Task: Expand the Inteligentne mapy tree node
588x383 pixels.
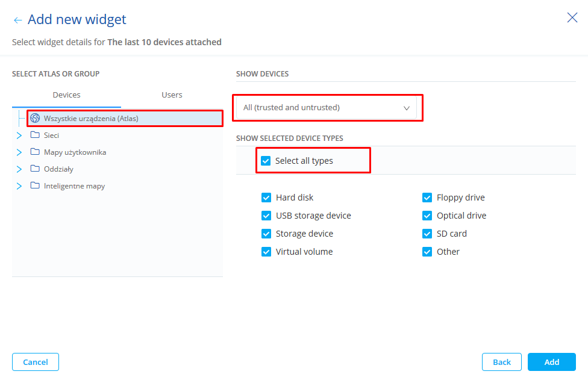Action: [19, 185]
